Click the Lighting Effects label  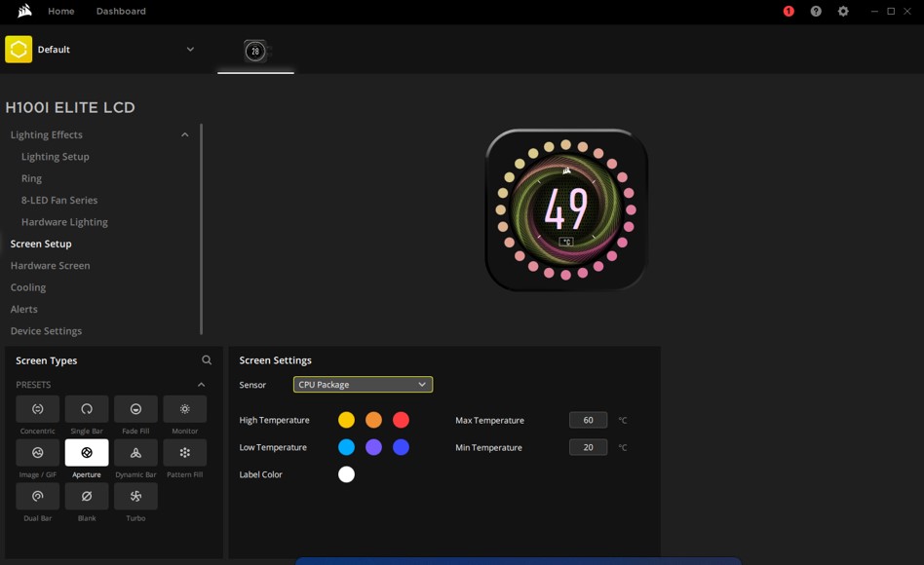pyautogui.click(x=46, y=134)
